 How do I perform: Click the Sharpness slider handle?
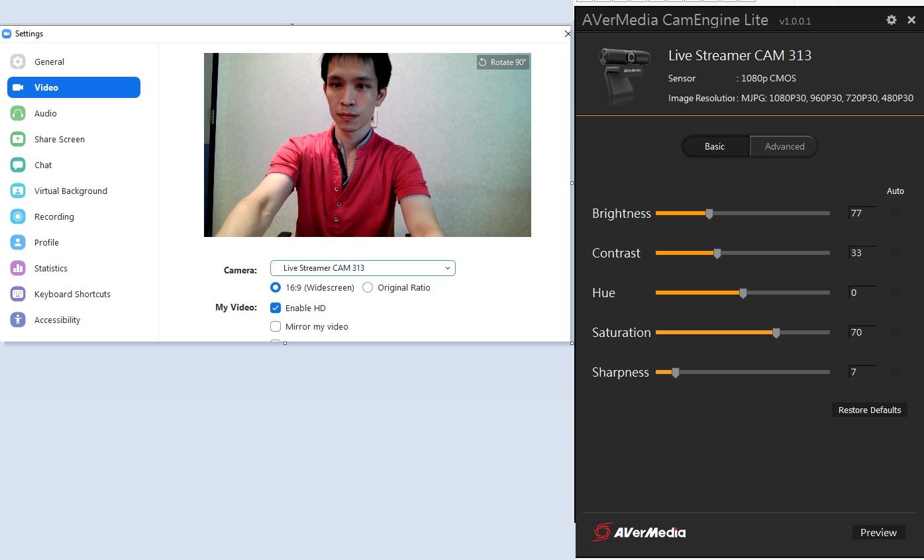(676, 373)
